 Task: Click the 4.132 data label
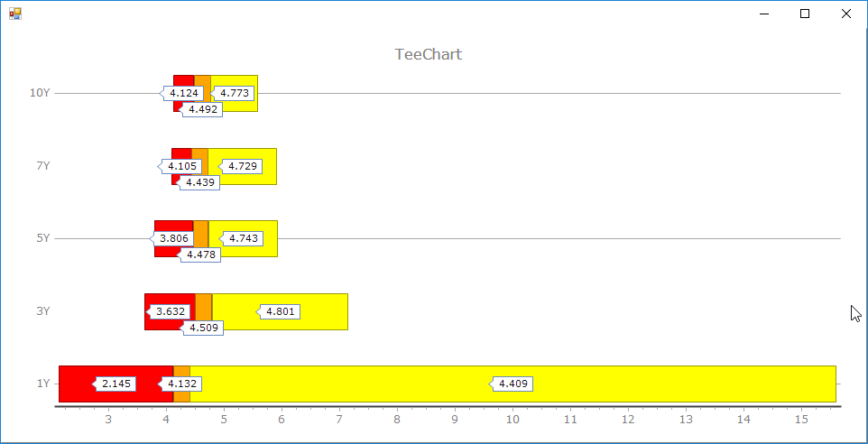pyautogui.click(x=181, y=384)
